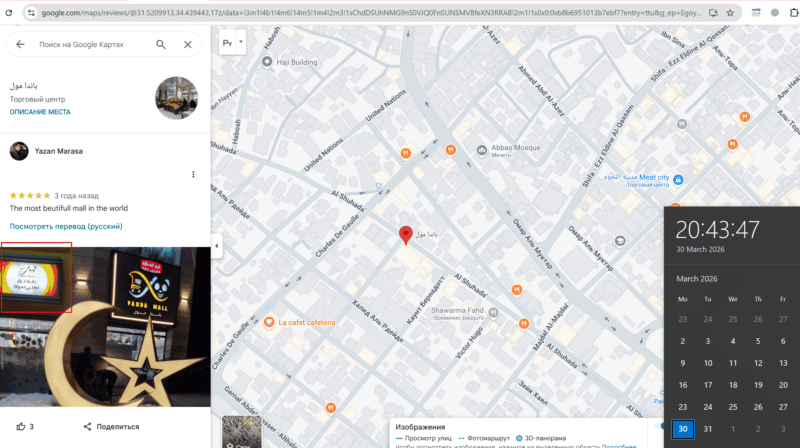Image resolution: width=800 pixels, height=448 pixels.
Task: Open the language dropdown on map
Action: point(233,45)
